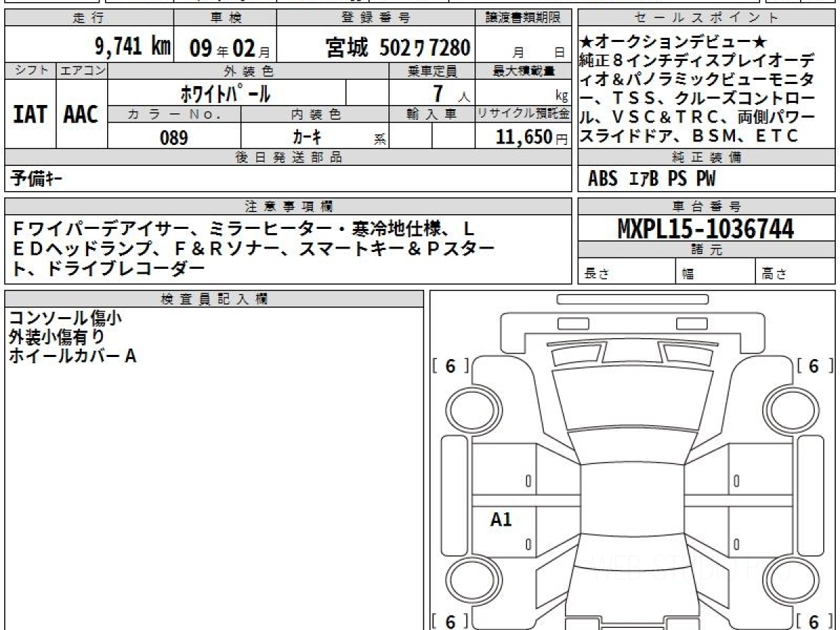The width and height of the screenshot is (840, 630).
Task: Click the notes line ending with ドライブレコーダー
Action: [x=108, y=268]
